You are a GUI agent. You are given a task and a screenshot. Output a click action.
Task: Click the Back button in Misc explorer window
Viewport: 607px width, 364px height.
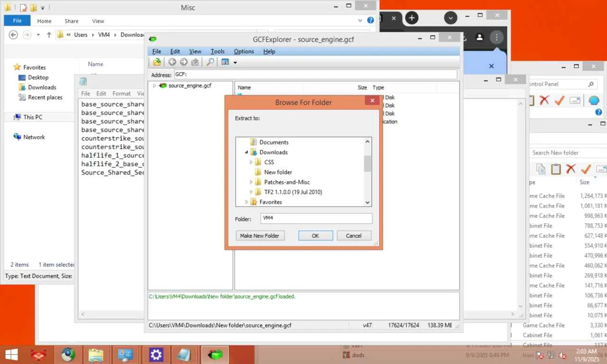13,35
